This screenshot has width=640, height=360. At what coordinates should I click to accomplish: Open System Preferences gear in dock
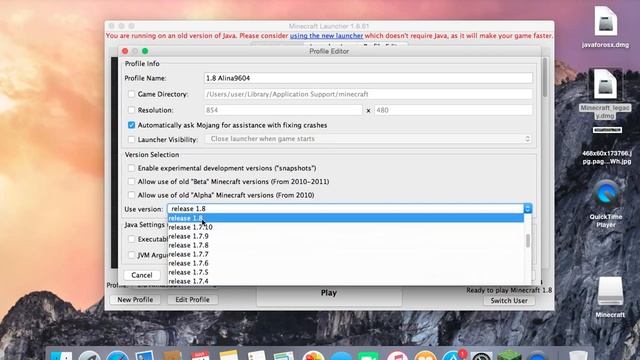481,355
